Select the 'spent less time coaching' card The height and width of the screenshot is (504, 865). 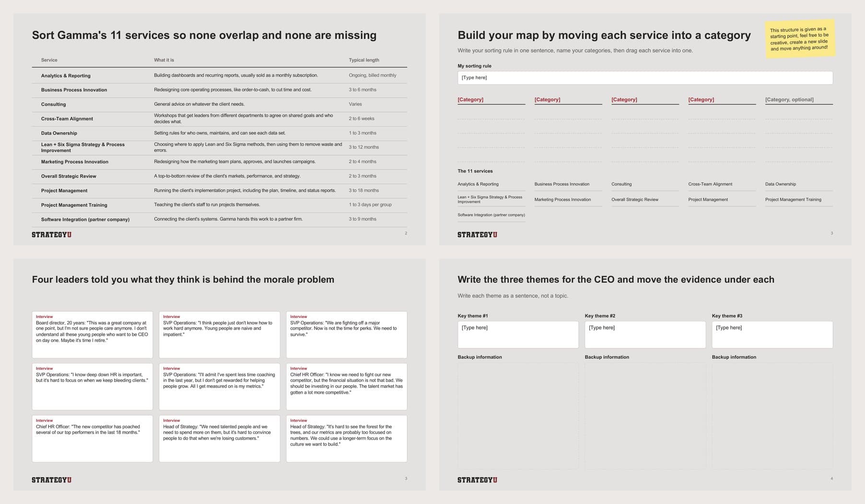[220, 387]
